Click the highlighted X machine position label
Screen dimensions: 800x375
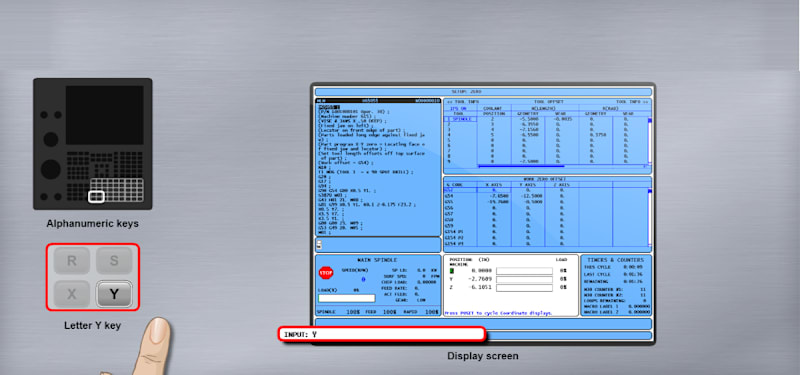(452, 271)
